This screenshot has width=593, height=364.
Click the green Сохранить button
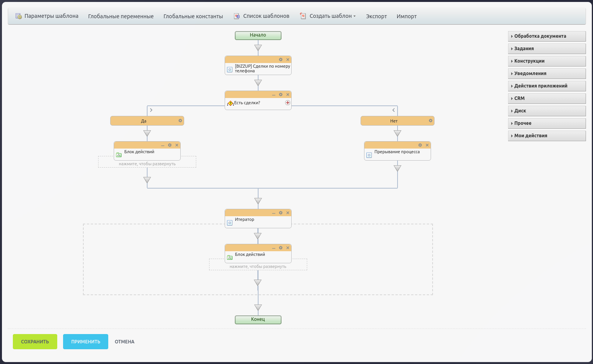35,341
